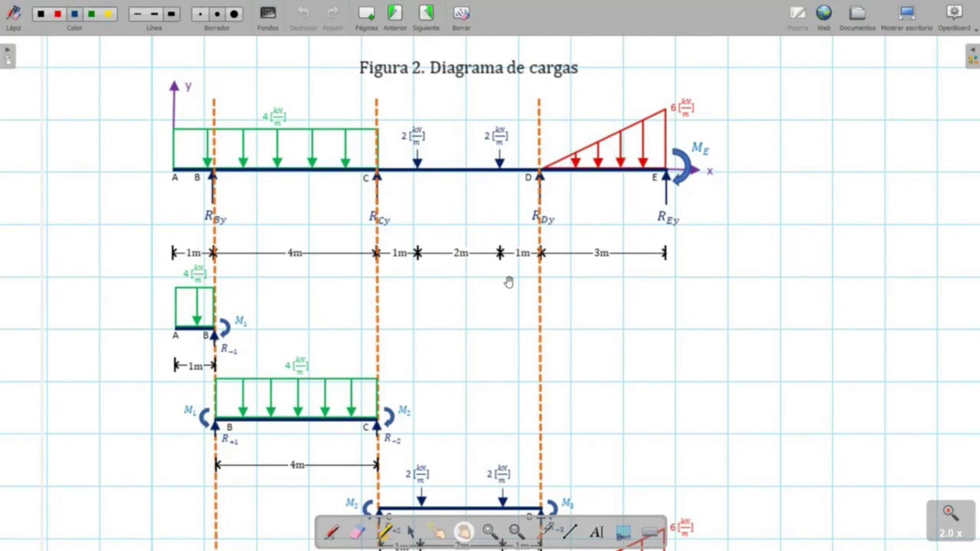Click the zoom in magnifier tool
Image resolution: width=980 pixels, height=551 pixels.
pyautogui.click(x=490, y=532)
